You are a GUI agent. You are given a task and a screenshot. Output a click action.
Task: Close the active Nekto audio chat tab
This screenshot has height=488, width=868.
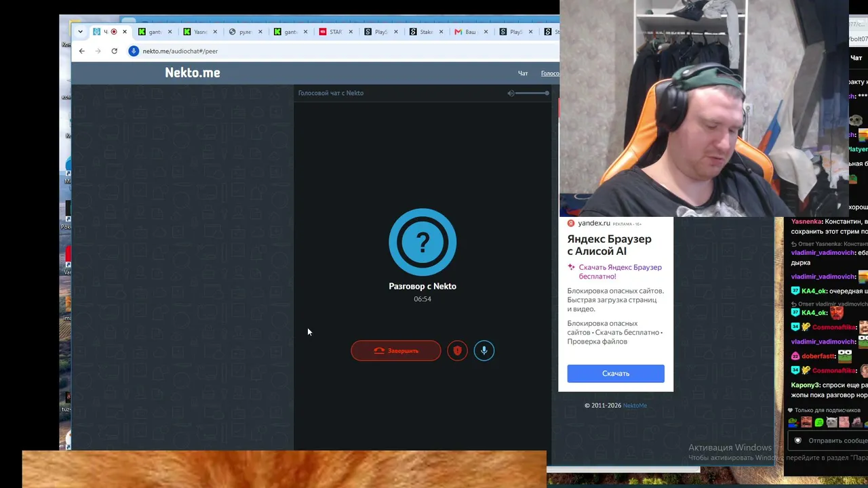pos(124,32)
